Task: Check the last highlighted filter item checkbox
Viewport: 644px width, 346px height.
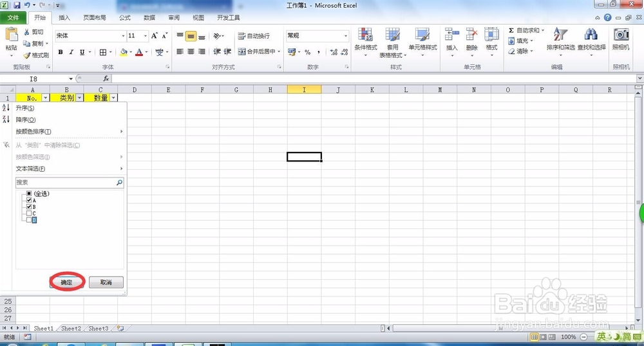Action: point(29,220)
